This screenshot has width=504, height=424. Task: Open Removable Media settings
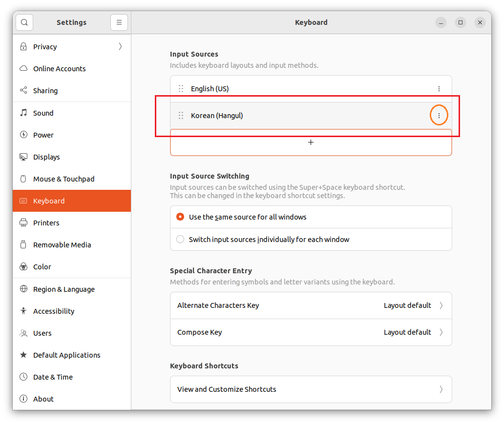pyautogui.click(x=72, y=244)
